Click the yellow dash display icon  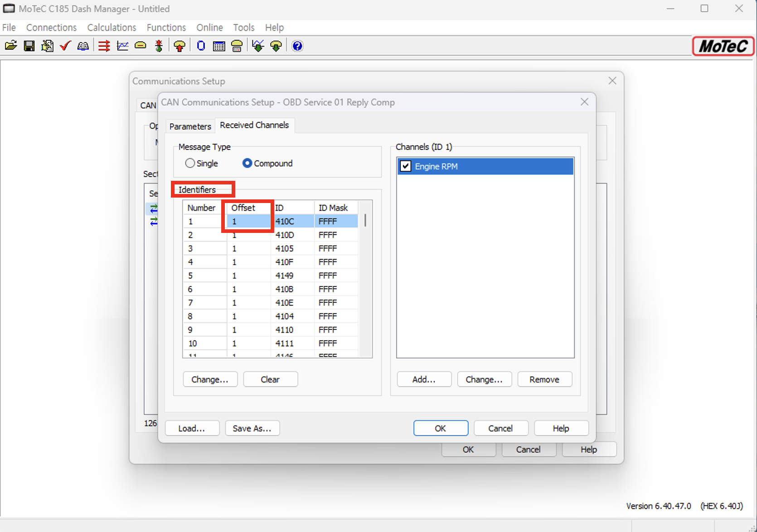(x=141, y=46)
